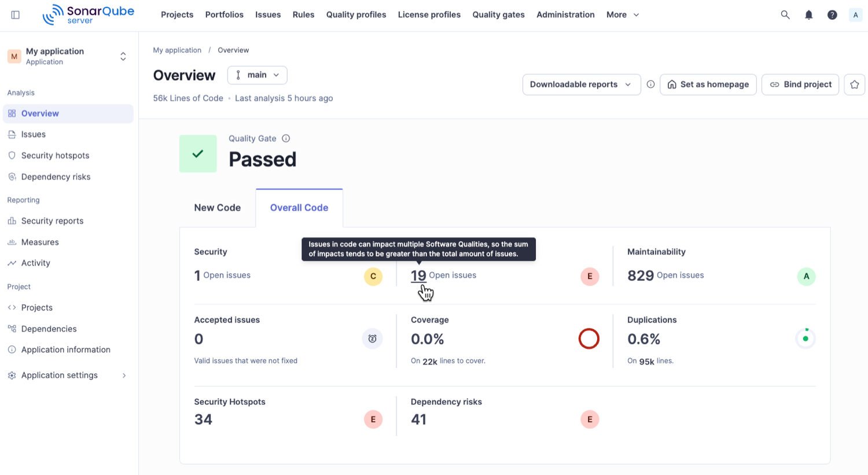The image size is (868, 475).
Task: Open the 829 Maintainability open issues count
Action: coord(641,276)
